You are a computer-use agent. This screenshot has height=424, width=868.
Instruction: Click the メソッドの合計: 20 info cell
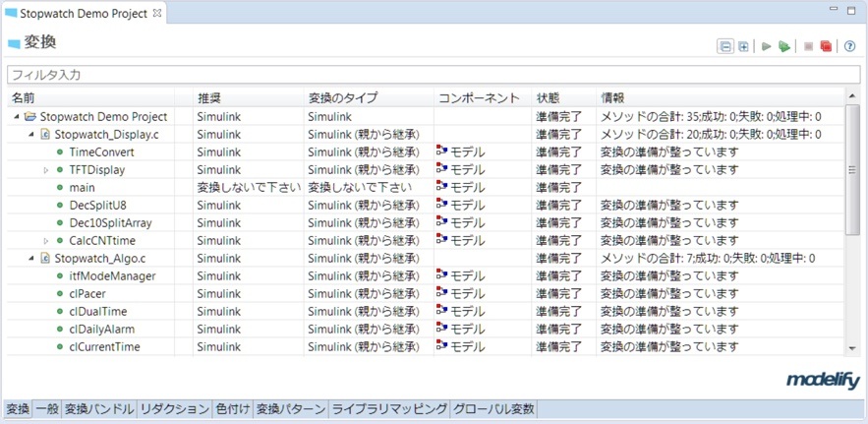coord(711,135)
